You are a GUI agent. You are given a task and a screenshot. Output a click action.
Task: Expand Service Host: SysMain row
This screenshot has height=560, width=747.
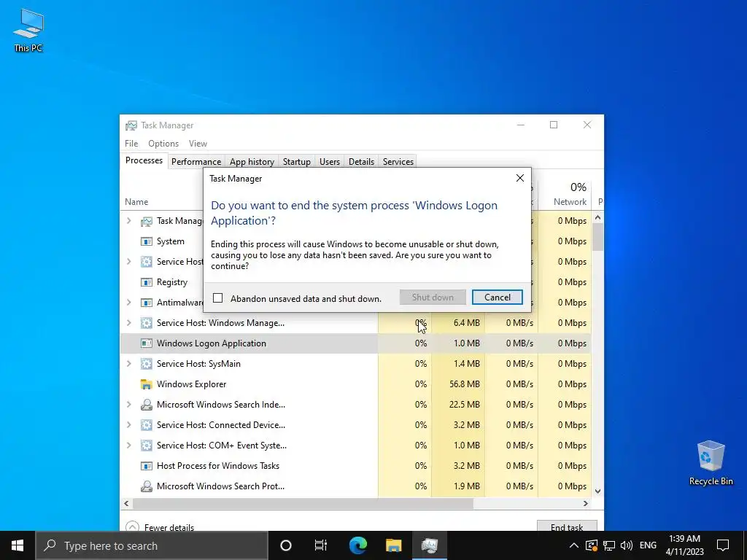pyautogui.click(x=128, y=364)
